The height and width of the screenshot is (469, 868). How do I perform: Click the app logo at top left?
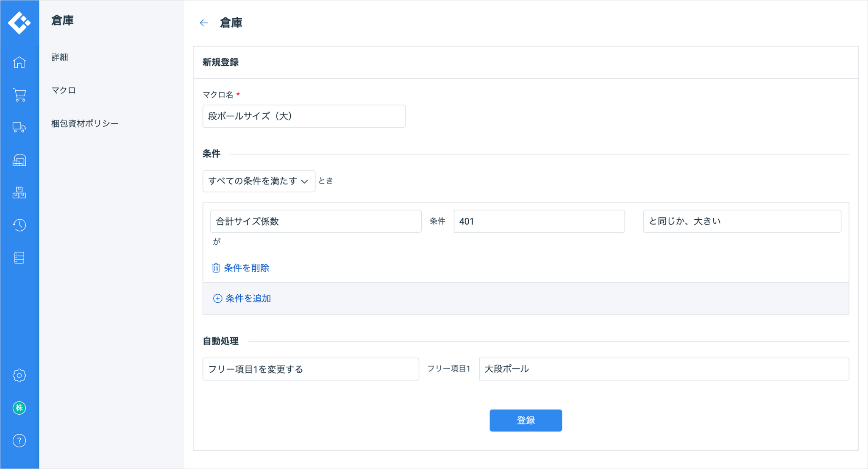point(19,22)
